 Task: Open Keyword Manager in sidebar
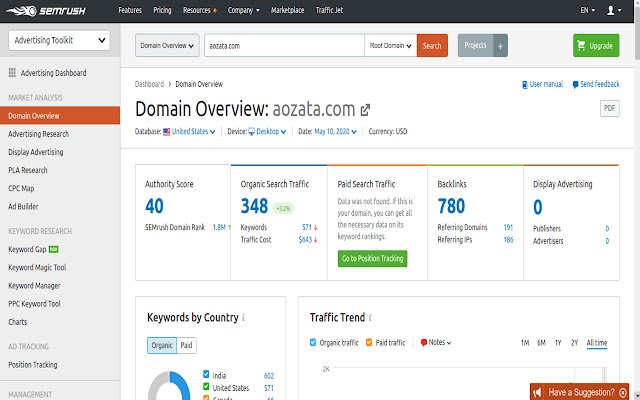click(x=34, y=286)
